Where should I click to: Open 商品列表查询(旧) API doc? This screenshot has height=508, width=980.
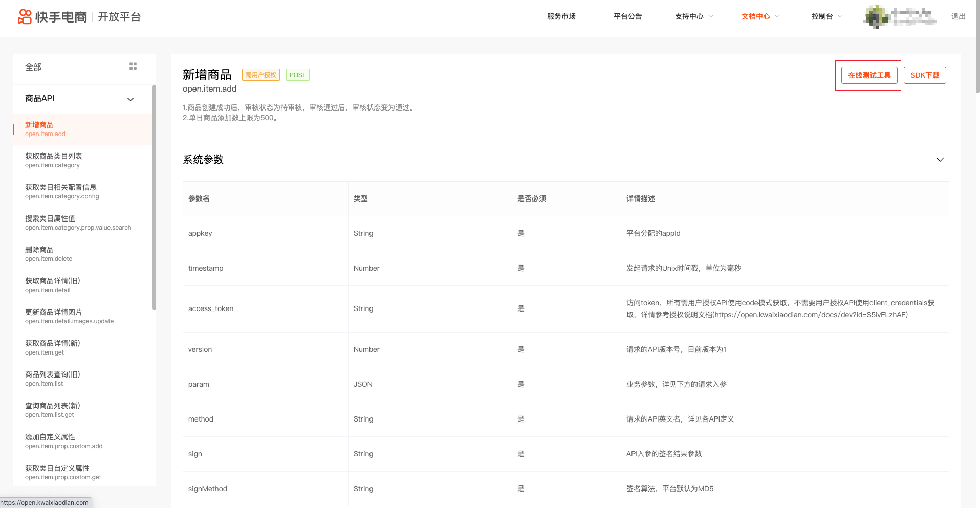point(82,379)
